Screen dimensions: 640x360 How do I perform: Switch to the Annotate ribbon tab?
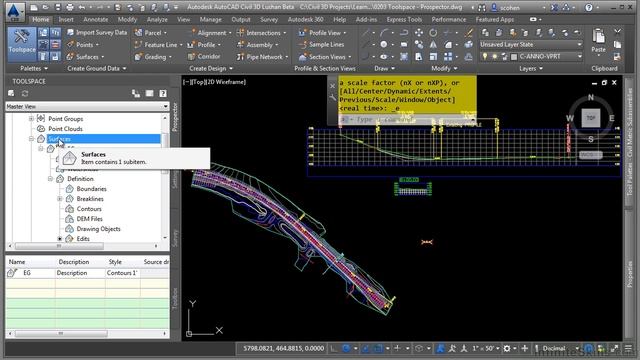(x=96, y=19)
